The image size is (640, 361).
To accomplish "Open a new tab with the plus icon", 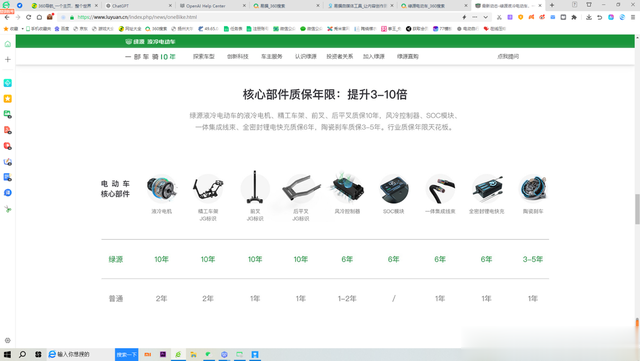I will (x=552, y=5).
